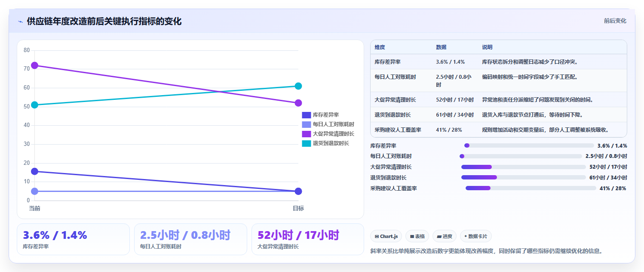The width and height of the screenshot is (644, 272).
Task: Toggle 库存差异率 legend swatch in the chart
Action: click(306, 115)
